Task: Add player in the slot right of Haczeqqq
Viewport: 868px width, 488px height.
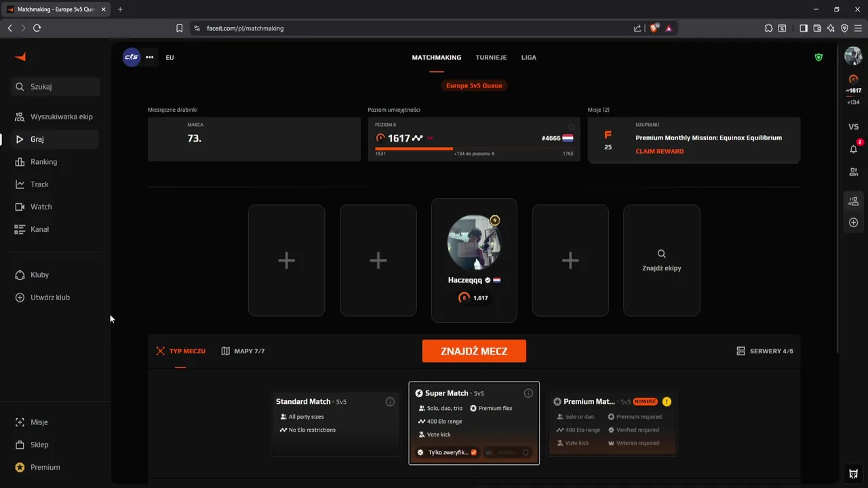Action: tap(570, 260)
